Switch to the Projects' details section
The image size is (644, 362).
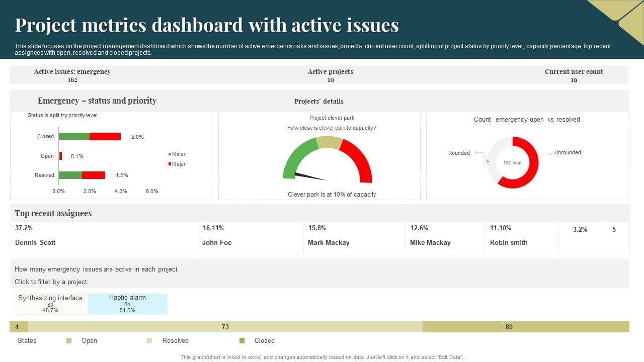click(x=319, y=101)
